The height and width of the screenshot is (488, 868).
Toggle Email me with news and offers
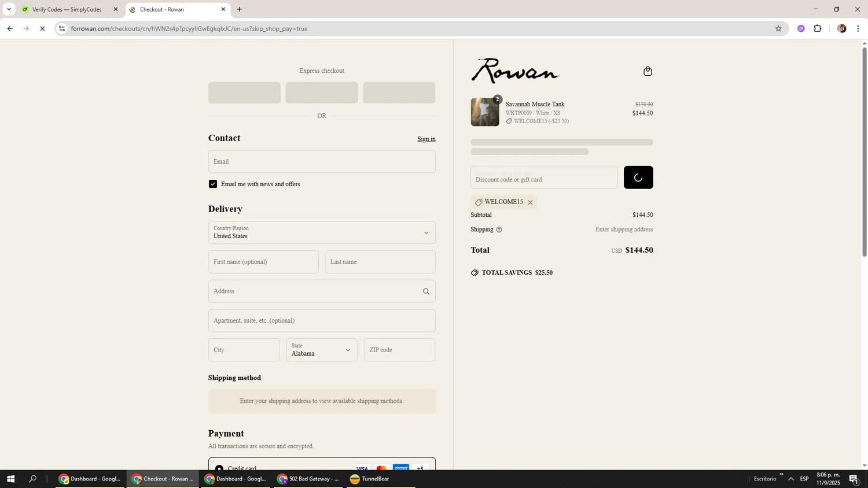coord(213,184)
